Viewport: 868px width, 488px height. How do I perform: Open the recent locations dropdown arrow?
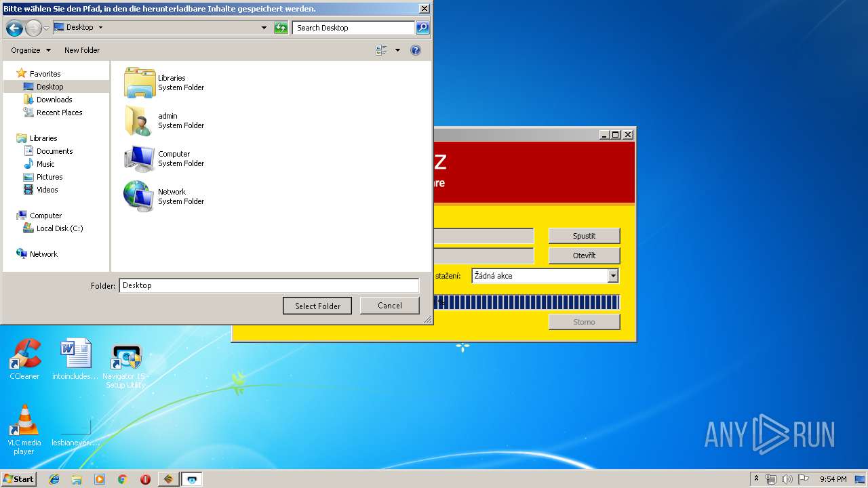click(x=46, y=28)
